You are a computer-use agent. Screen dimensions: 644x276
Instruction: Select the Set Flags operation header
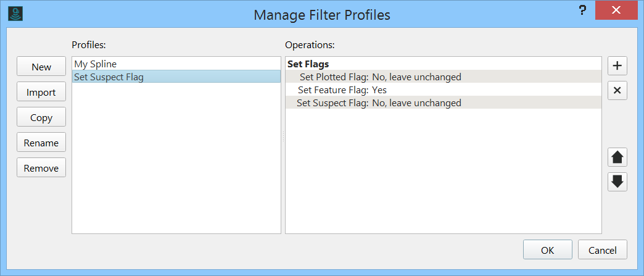[308, 64]
